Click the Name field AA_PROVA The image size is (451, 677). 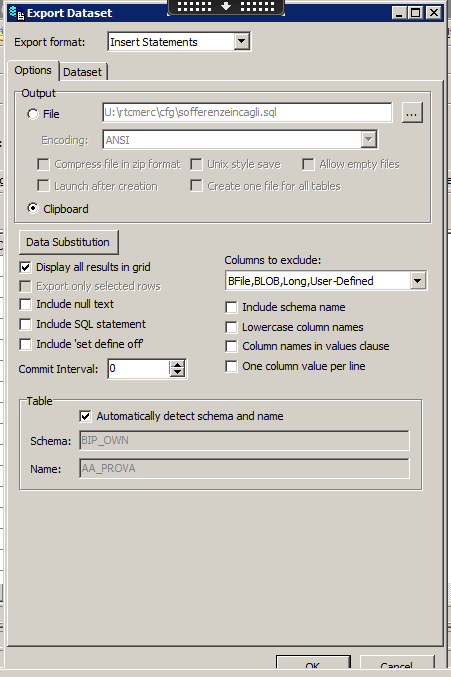(244, 468)
